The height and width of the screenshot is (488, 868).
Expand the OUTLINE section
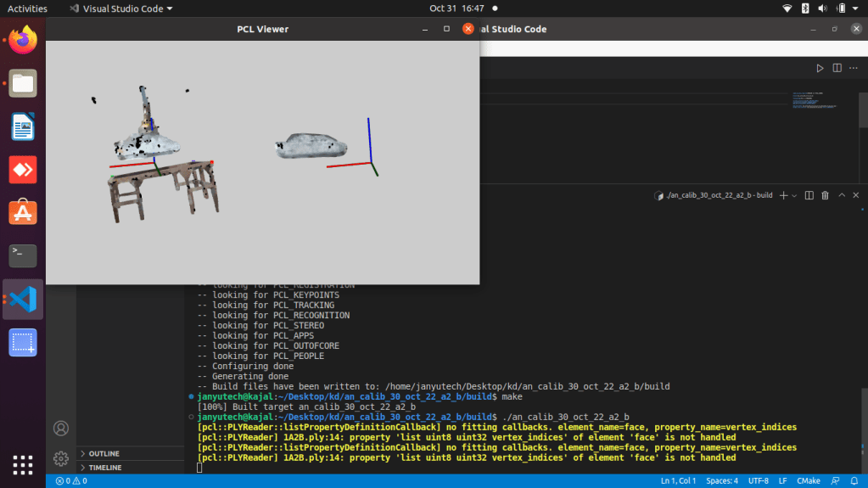point(104,454)
